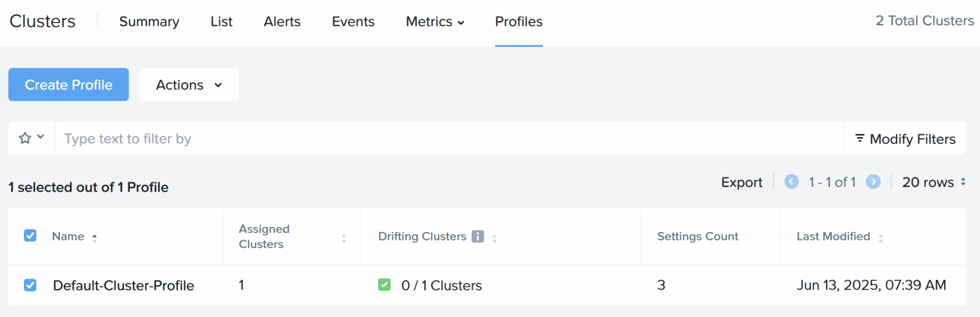The height and width of the screenshot is (317, 980).
Task: Click the green drift status check icon
Action: [384, 285]
